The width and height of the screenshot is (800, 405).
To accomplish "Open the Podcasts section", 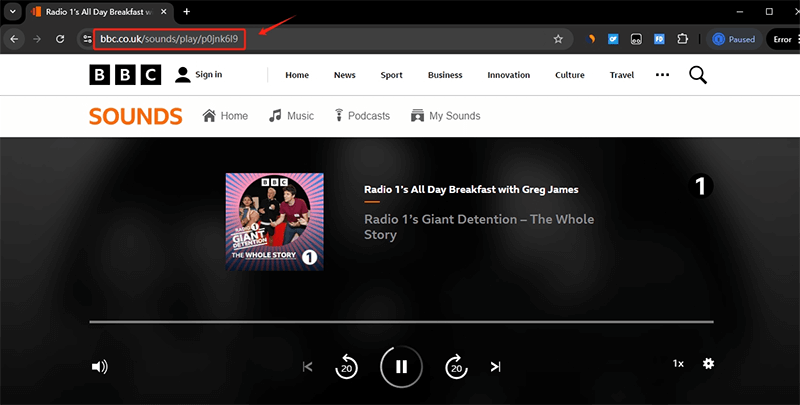I will (x=361, y=116).
